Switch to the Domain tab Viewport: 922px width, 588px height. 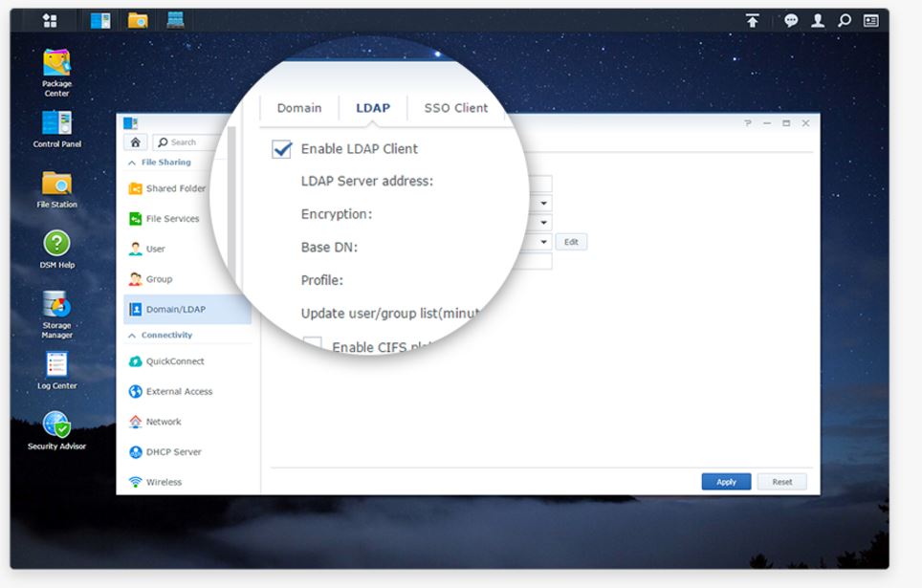click(299, 108)
